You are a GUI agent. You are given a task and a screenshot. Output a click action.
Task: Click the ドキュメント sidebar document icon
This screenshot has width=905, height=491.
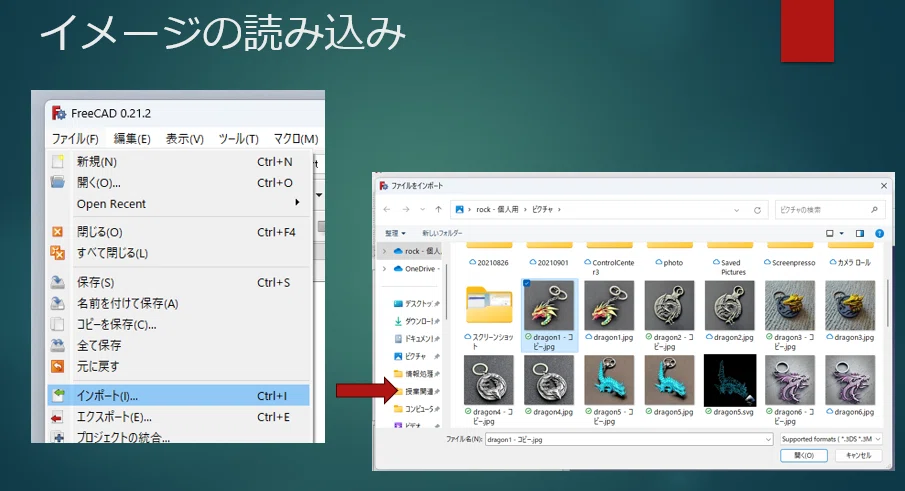398,339
